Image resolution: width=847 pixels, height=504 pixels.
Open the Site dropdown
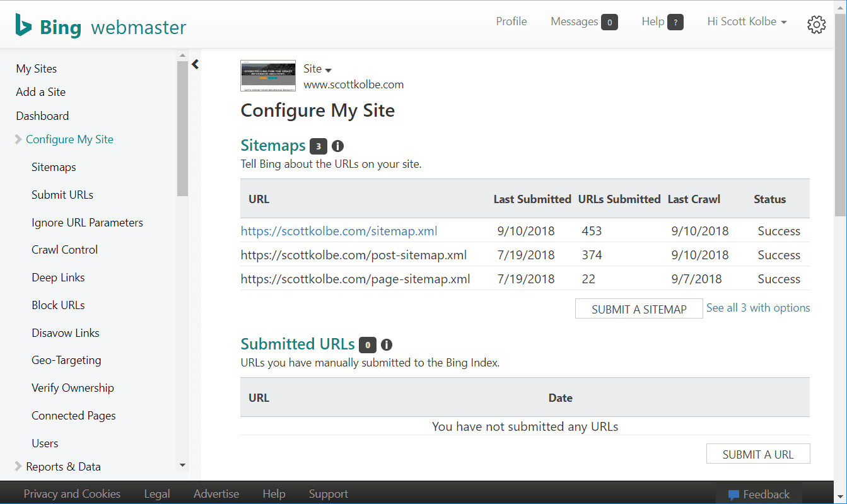pyautogui.click(x=318, y=69)
